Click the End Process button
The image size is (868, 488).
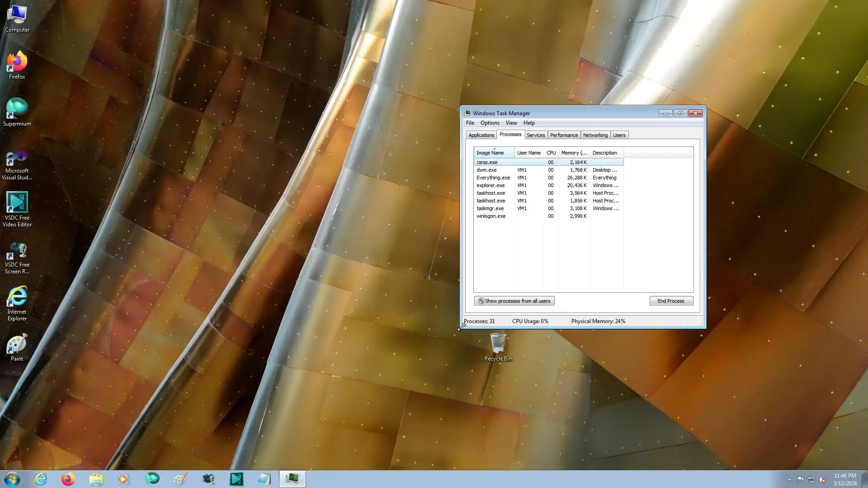670,301
